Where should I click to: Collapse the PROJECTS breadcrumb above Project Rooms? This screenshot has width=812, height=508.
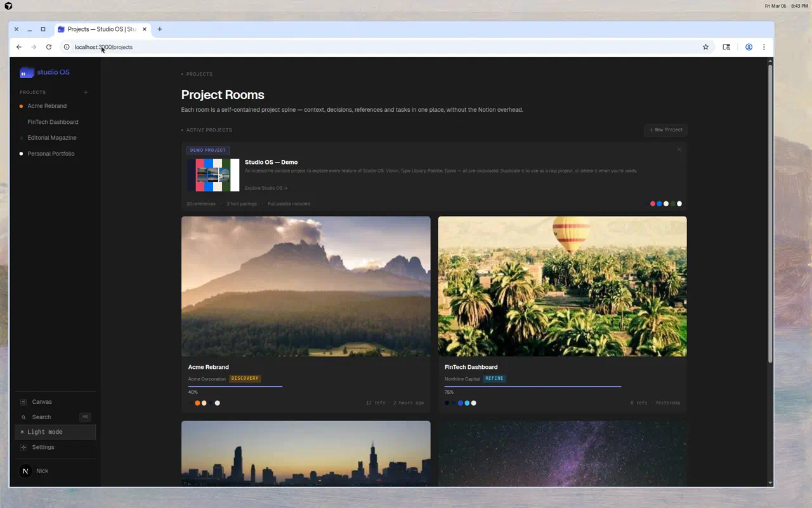(196, 74)
